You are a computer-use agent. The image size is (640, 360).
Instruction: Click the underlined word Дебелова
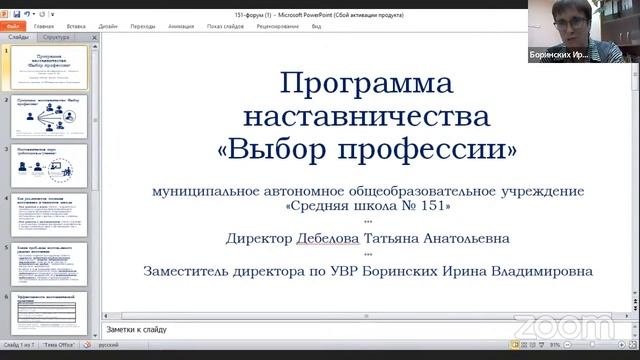(328, 238)
